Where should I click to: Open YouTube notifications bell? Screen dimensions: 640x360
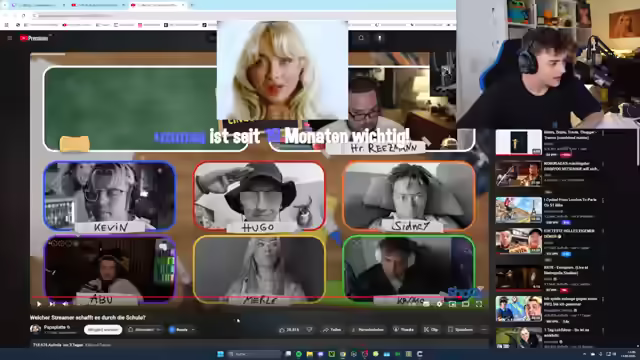[x=361, y=38]
